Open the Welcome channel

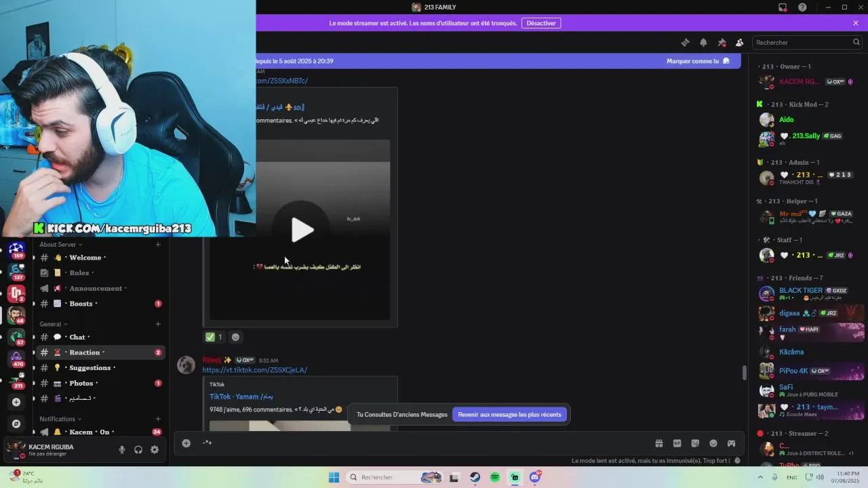100,258
